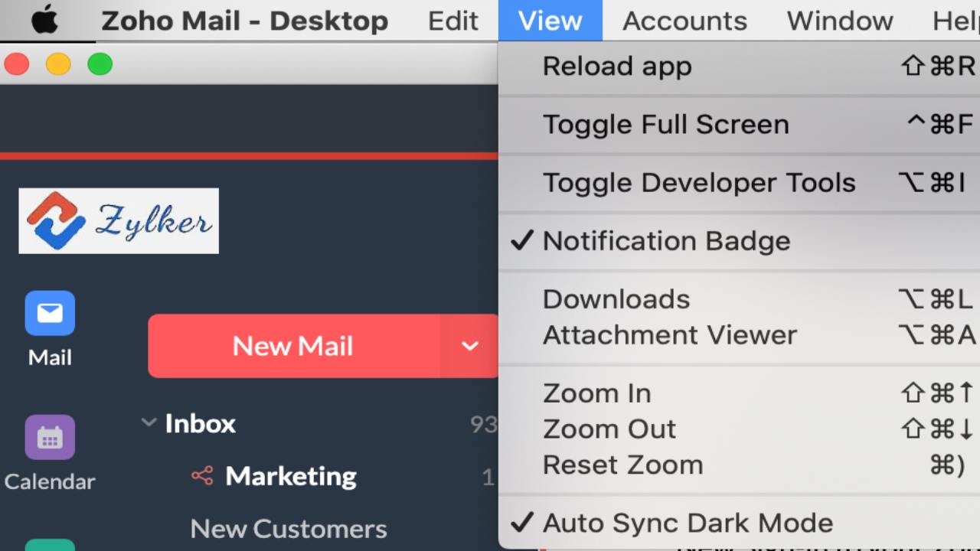
Task: Open Attachment Viewer from the View menu
Action: tap(669, 334)
